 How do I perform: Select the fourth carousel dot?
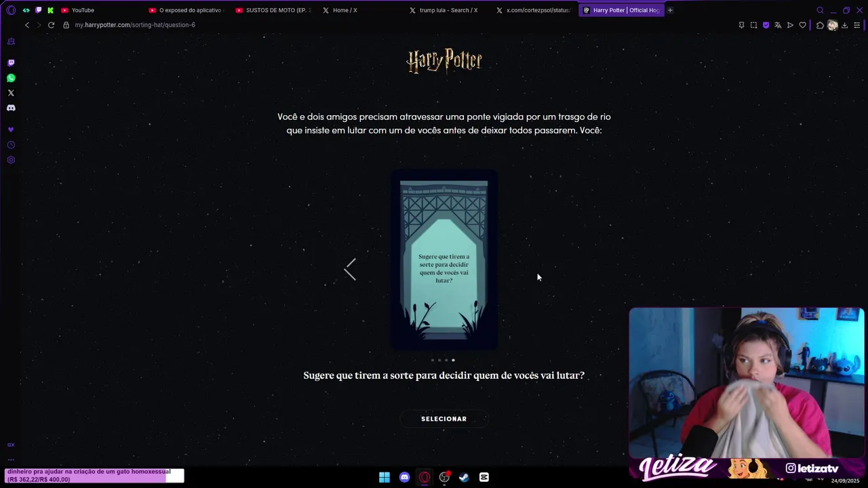point(453,360)
